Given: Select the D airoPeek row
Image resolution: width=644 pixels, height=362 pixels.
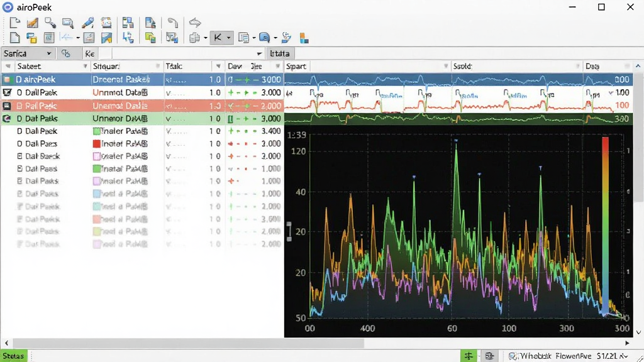Looking at the screenshot, I should tap(142, 80).
